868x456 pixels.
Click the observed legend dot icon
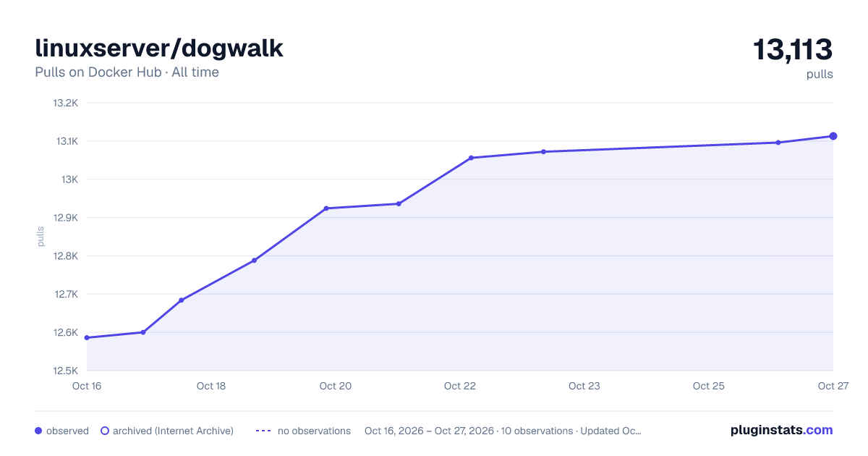[x=38, y=431]
